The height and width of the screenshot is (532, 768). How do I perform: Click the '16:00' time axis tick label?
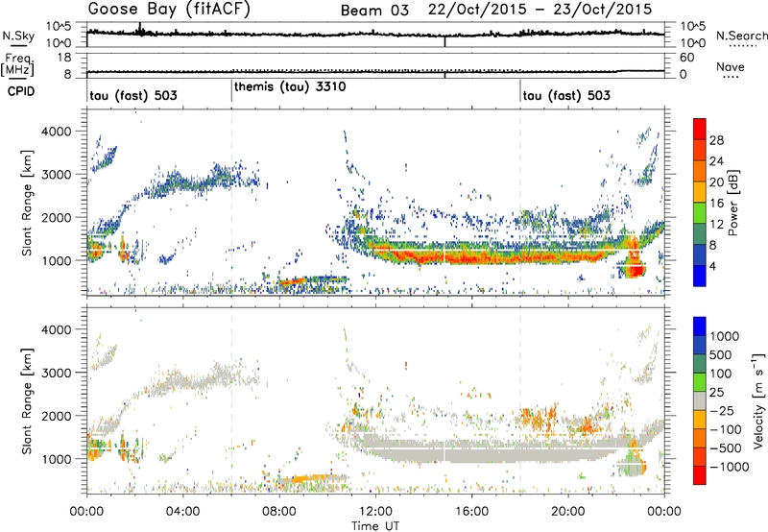coord(471,512)
